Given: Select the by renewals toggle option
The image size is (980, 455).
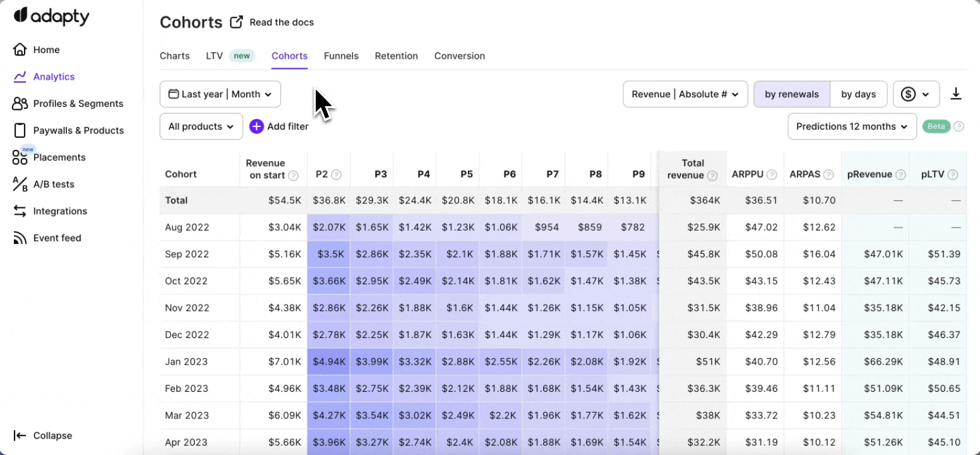Looking at the screenshot, I should pos(792,94).
